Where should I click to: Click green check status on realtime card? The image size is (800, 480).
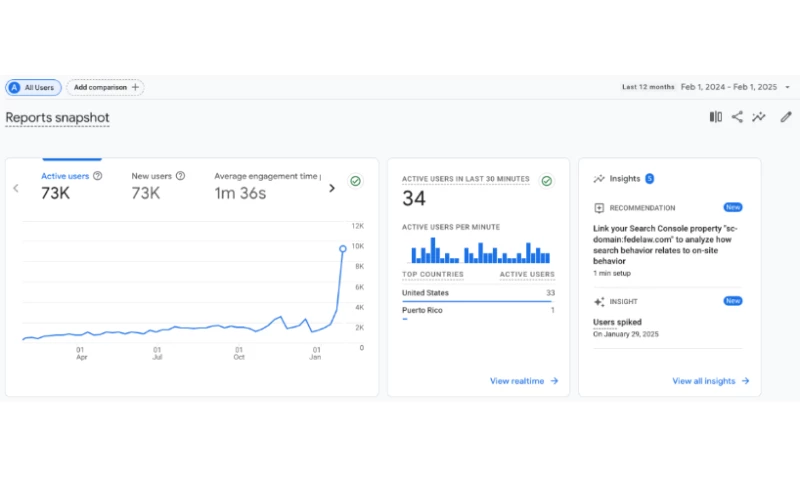click(x=546, y=181)
